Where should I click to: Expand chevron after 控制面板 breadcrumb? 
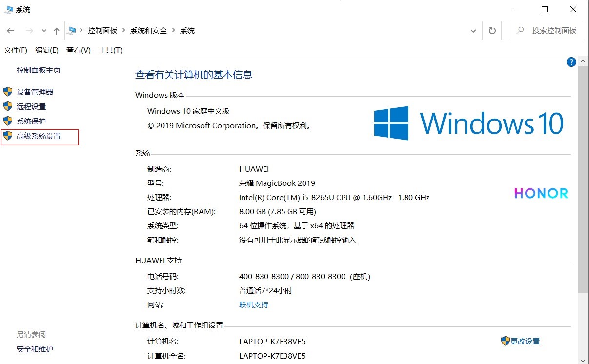click(x=124, y=31)
